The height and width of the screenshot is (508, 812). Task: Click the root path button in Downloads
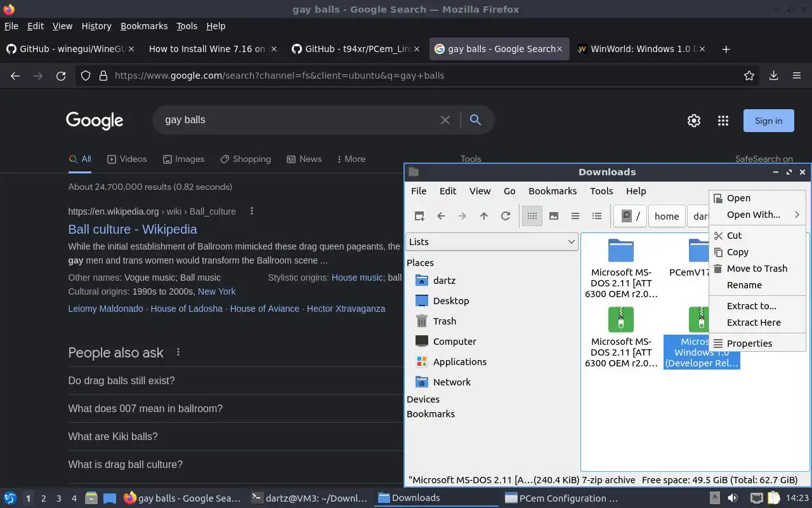coord(631,216)
